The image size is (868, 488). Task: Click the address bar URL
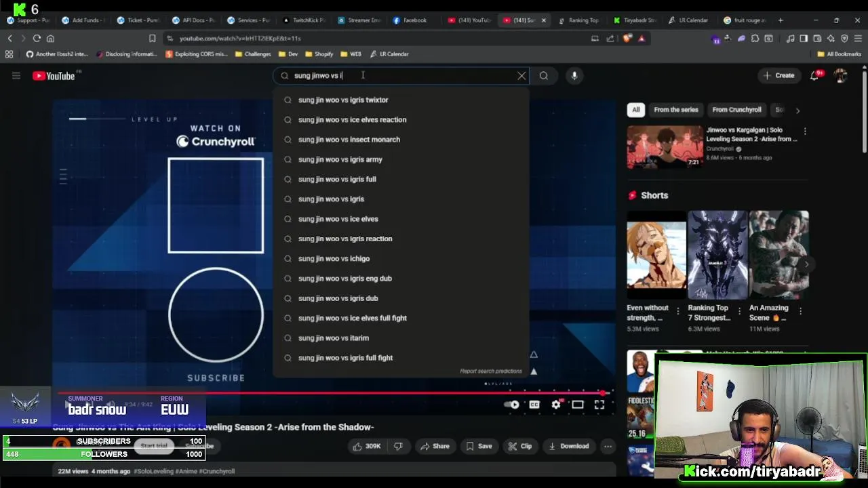(240, 39)
